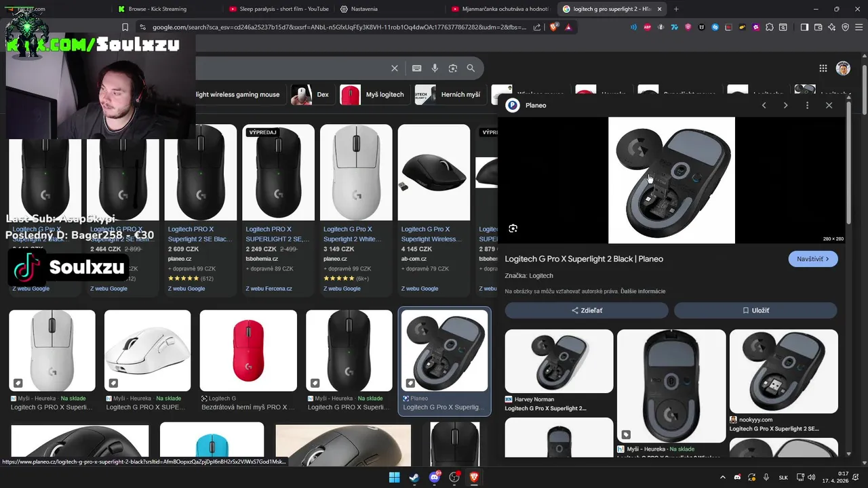This screenshot has width=868, height=488.
Task: Open tsbohemia.cz Logitech PRO X SUPERLIGHT 2 SE
Action: [x=278, y=210]
